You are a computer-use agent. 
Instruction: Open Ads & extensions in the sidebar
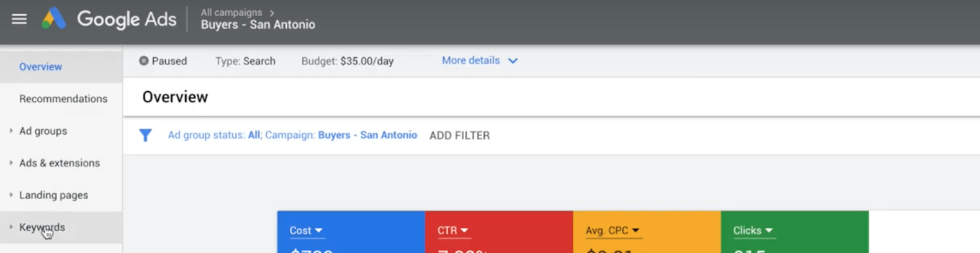pyautogui.click(x=59, y=163)
